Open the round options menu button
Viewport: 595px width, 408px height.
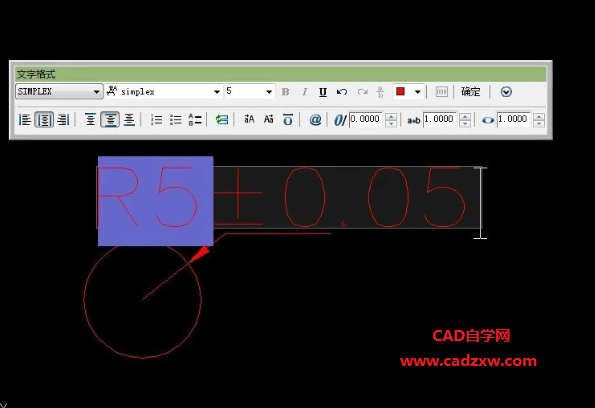coord(506,92)
